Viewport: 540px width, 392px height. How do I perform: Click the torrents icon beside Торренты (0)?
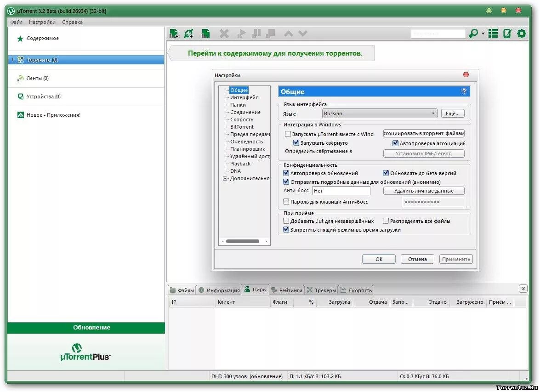(21, 60)
